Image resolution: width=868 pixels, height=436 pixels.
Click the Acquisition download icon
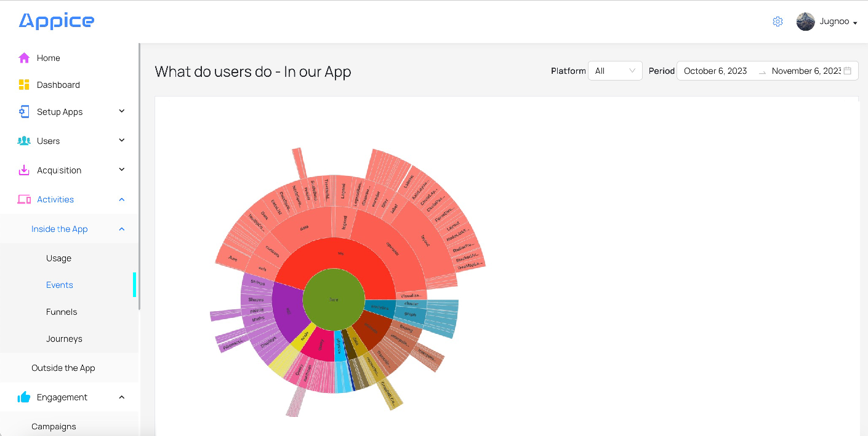coord(24,170)
